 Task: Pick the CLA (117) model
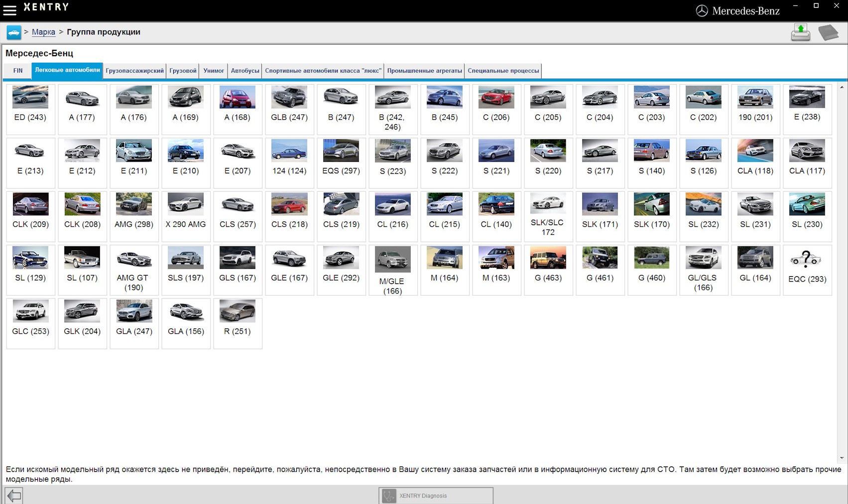pos(807,163)
